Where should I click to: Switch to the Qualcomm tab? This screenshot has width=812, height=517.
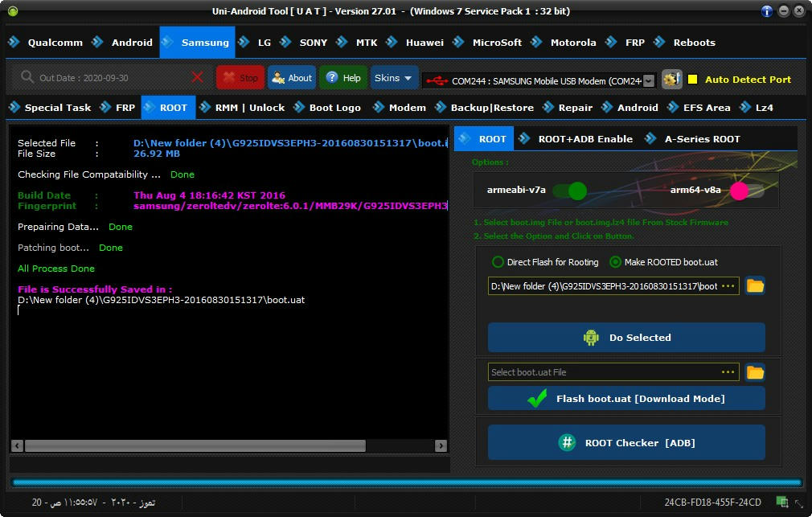tap(46, 43)
